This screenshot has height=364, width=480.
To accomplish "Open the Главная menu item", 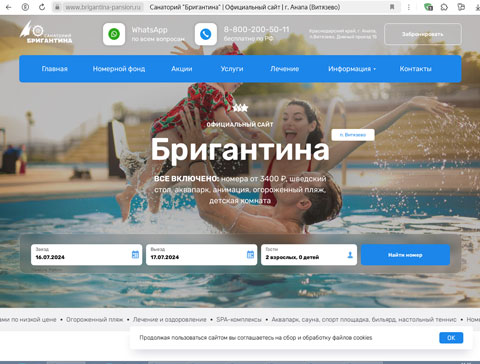I will (55, 69).
